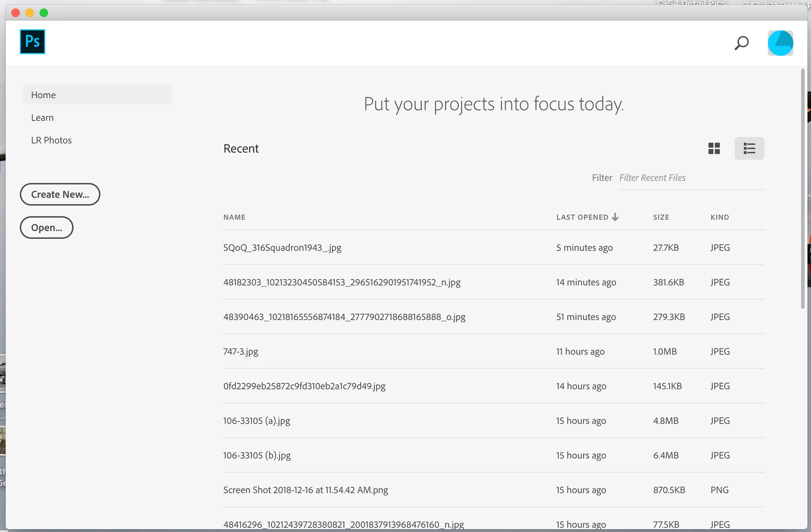
Task: Open search with the magnifying glass icon
Action: click(741, 43)
